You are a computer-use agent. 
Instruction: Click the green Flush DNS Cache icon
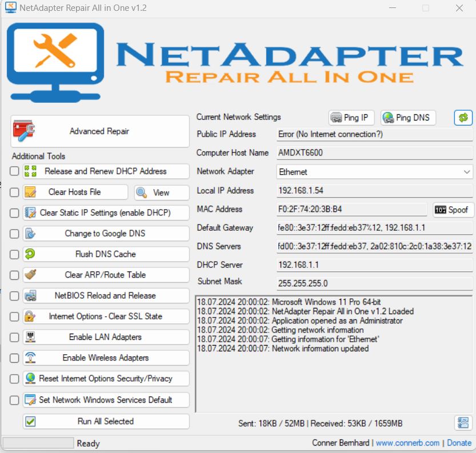click(30, 254)
